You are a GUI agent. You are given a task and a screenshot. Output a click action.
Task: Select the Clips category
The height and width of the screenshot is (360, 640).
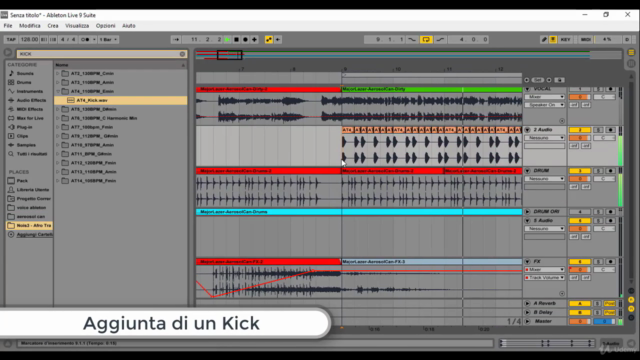click(x=22, y=136)
